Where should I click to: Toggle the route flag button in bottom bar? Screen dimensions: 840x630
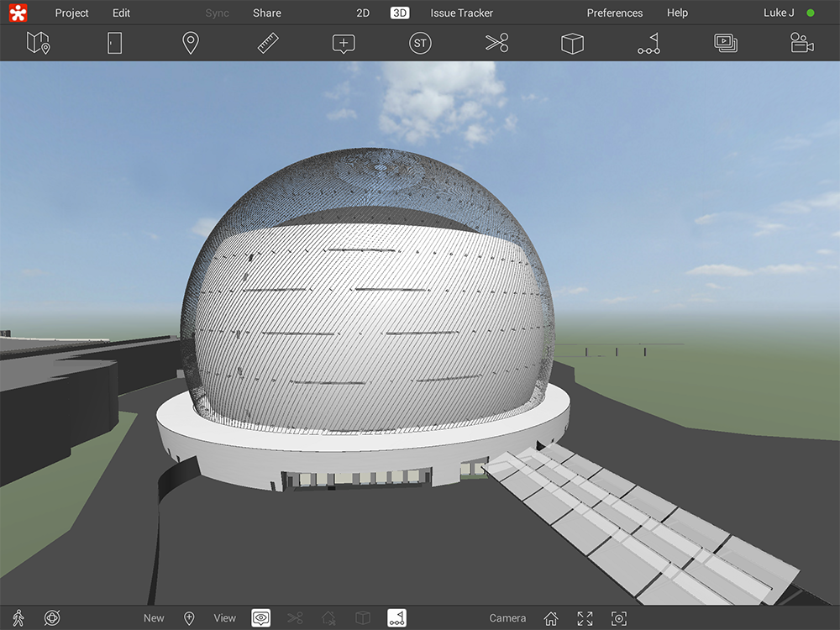click(397, 617)
